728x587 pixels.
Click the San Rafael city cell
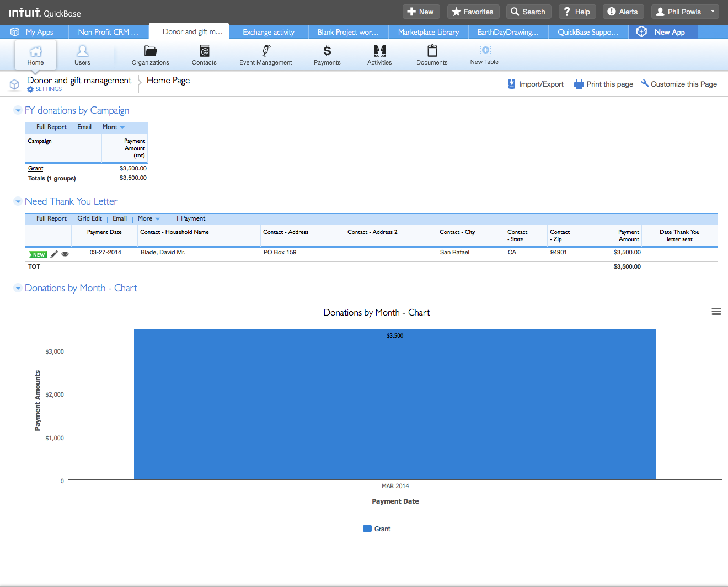pos(454,252)
